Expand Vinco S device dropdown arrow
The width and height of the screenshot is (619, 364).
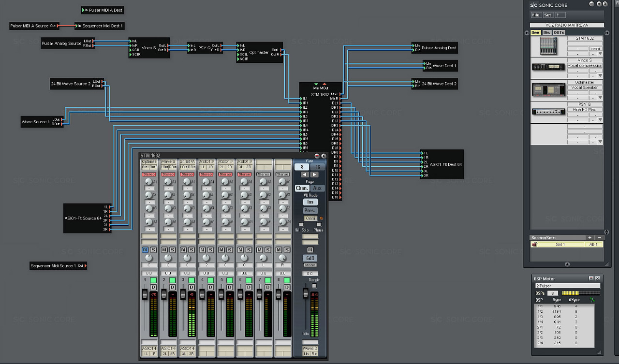click(600, 75)
